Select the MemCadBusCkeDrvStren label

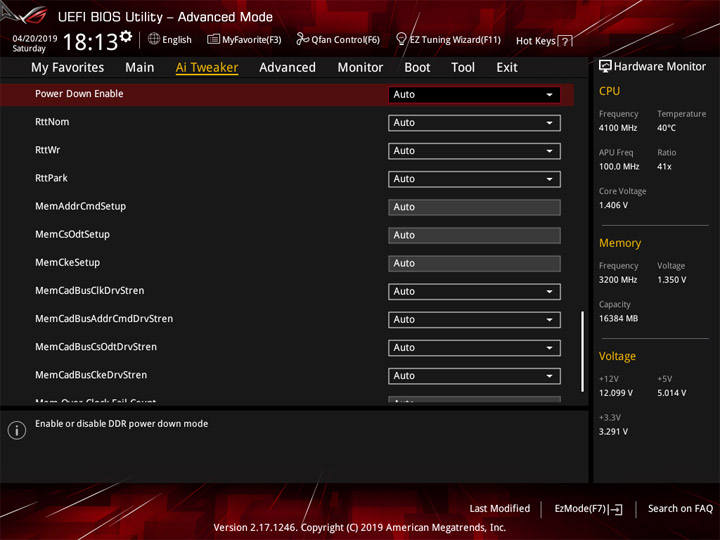(x=91, y=375)
